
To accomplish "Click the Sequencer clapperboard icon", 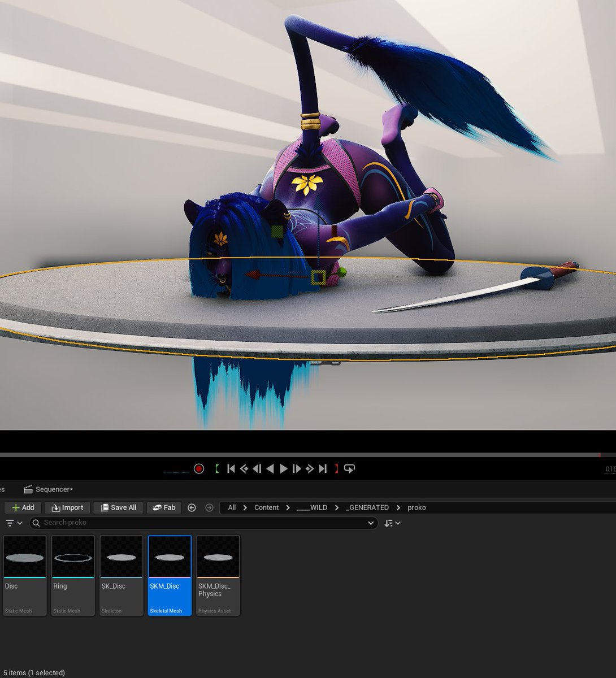I will click(27, 489).
